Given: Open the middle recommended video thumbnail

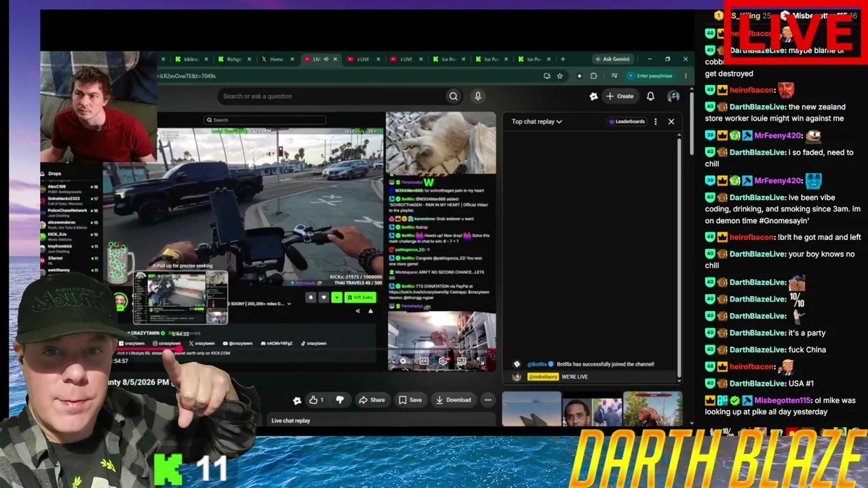Looking at the screenshot, I should click(592, 409).
